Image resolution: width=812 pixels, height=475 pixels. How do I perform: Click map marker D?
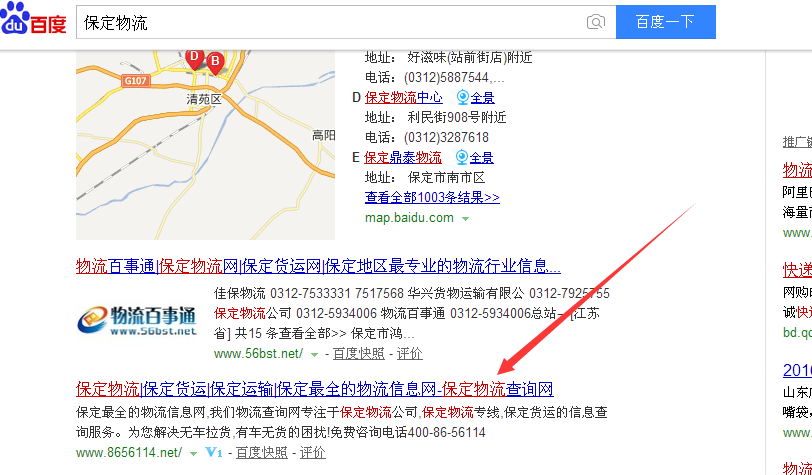[x=194, y=59]
